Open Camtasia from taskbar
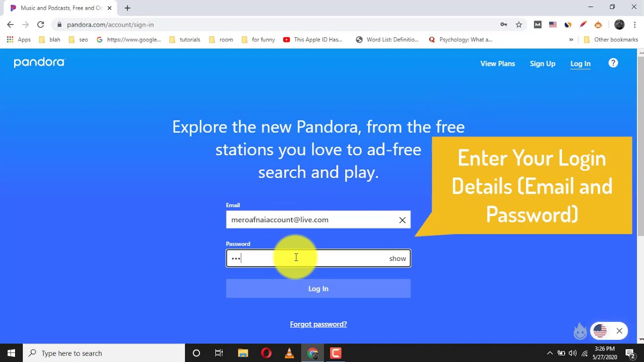 pos(336,353)
